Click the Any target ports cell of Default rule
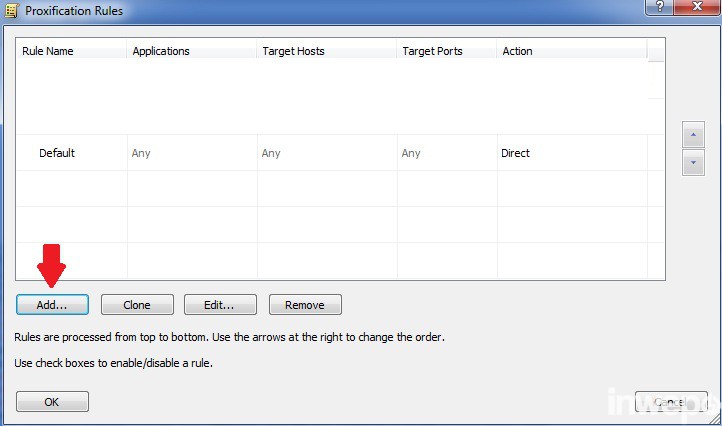 pos(411,153)
